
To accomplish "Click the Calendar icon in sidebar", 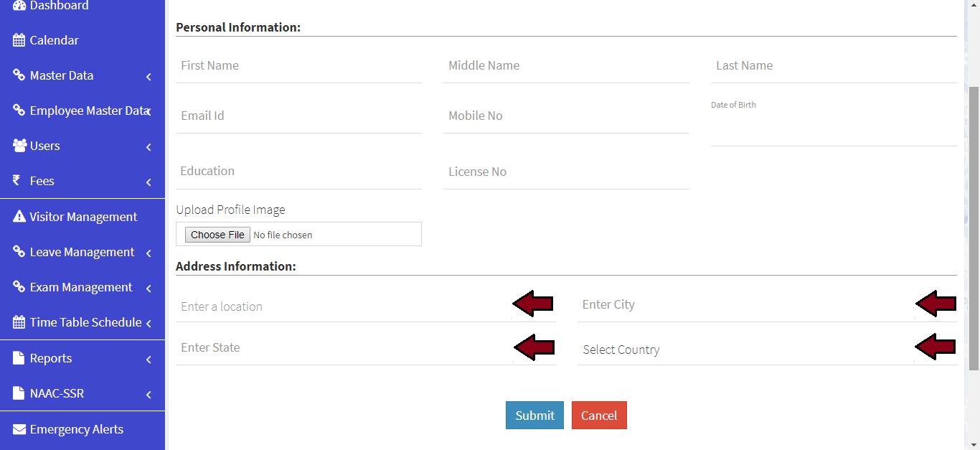I will (19, 40).
